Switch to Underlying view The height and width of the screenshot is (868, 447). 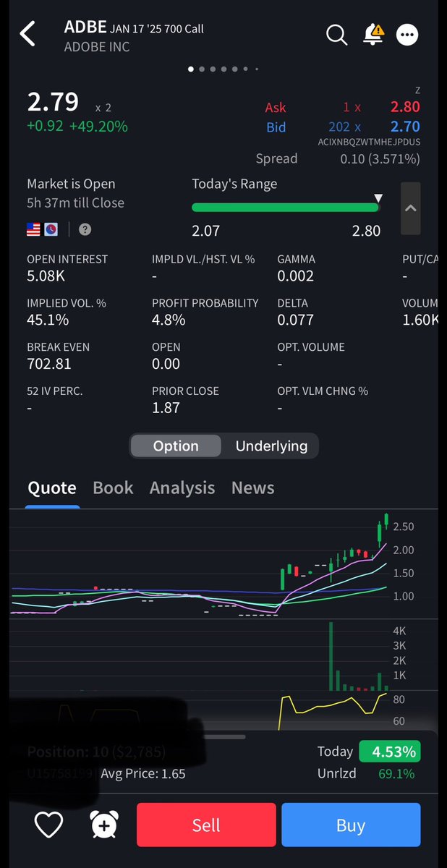click(271, 446)
